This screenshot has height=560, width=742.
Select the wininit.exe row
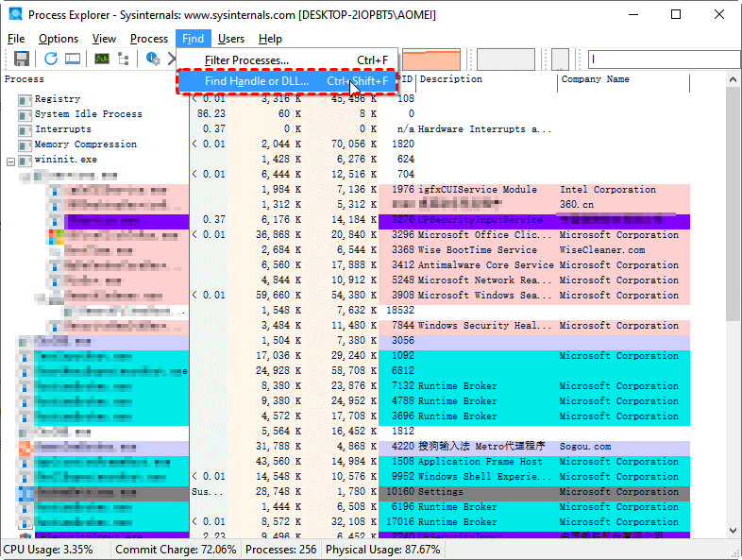pos(346,160)
